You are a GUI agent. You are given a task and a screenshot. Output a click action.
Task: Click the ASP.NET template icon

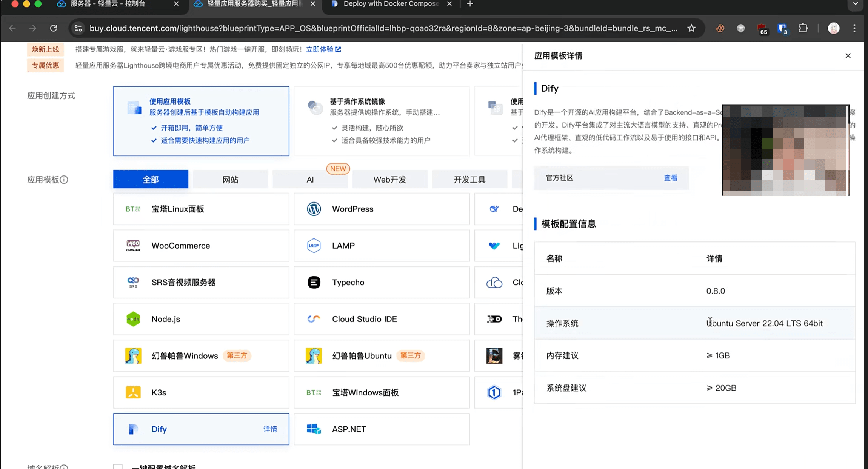(x=313, y=429)
